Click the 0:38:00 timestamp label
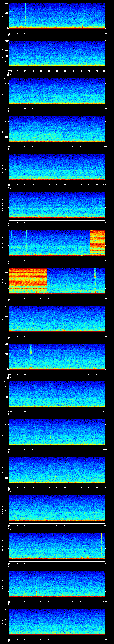The height and width of the screenshot is (644, 114). 9,374
